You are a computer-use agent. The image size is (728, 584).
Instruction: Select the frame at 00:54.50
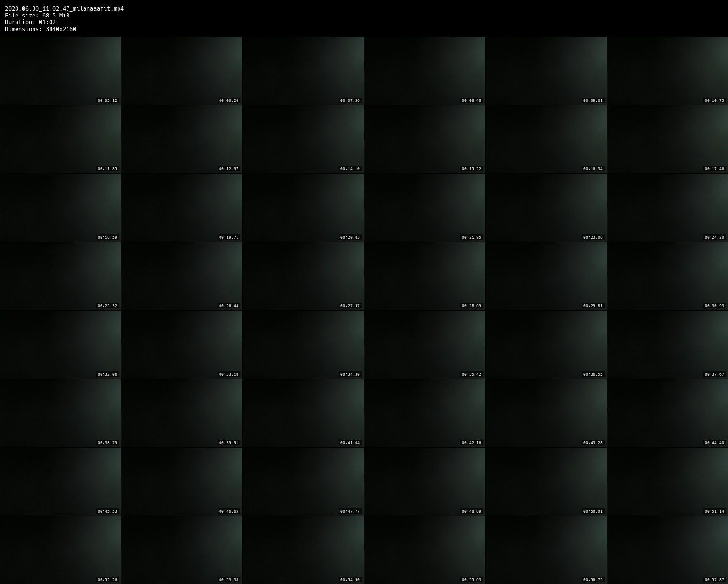point(303,550)
